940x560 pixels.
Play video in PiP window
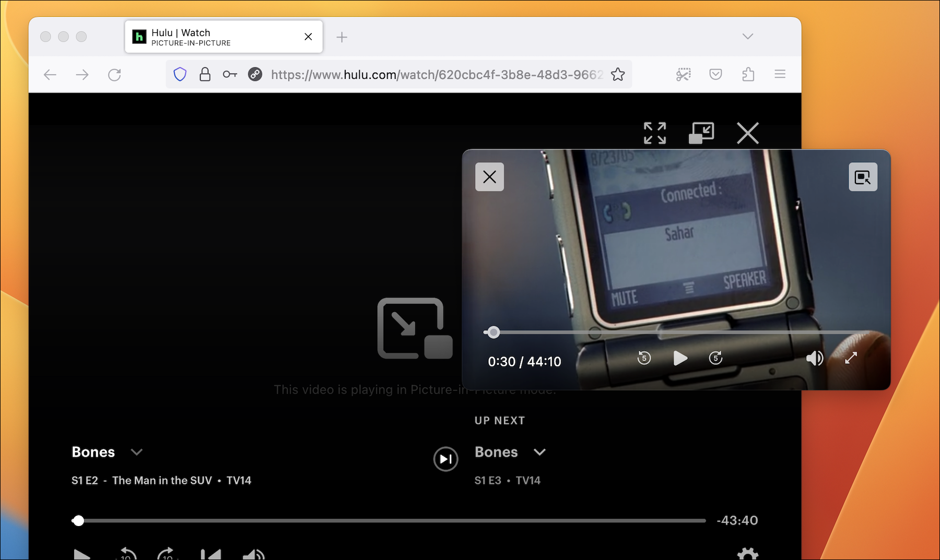click(680, 358)
